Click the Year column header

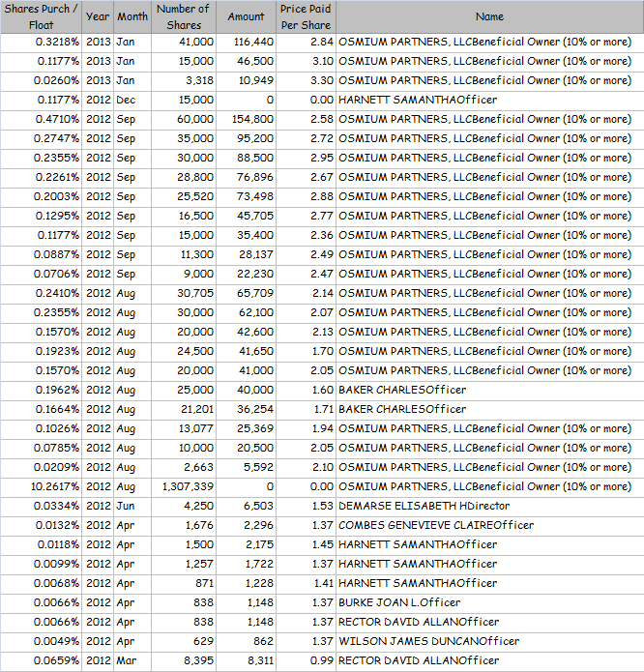click(98, 16)
